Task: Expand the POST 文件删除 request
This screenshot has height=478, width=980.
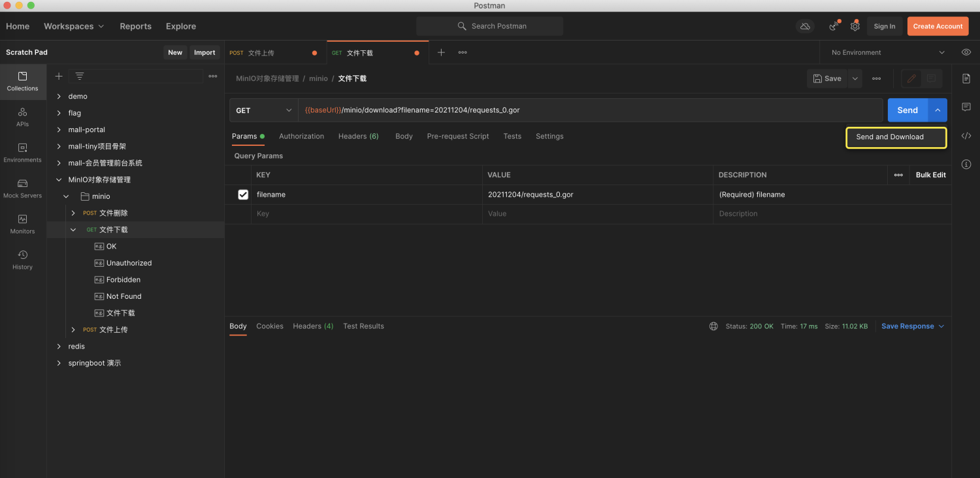Action: pos(73,213)
